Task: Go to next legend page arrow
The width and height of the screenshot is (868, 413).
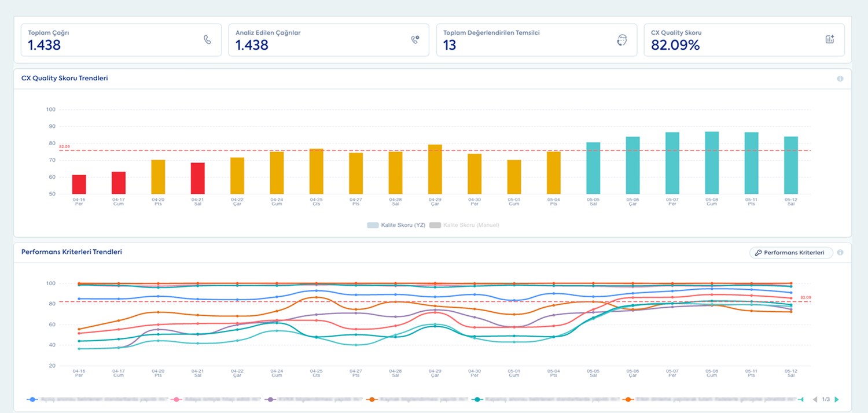Action: (837, 400)
